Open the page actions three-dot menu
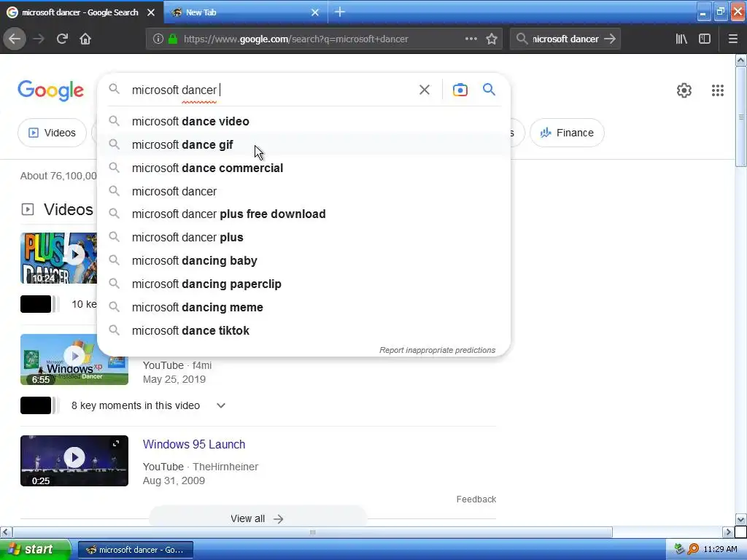747x560 pixels. click(x=471, y=39)
